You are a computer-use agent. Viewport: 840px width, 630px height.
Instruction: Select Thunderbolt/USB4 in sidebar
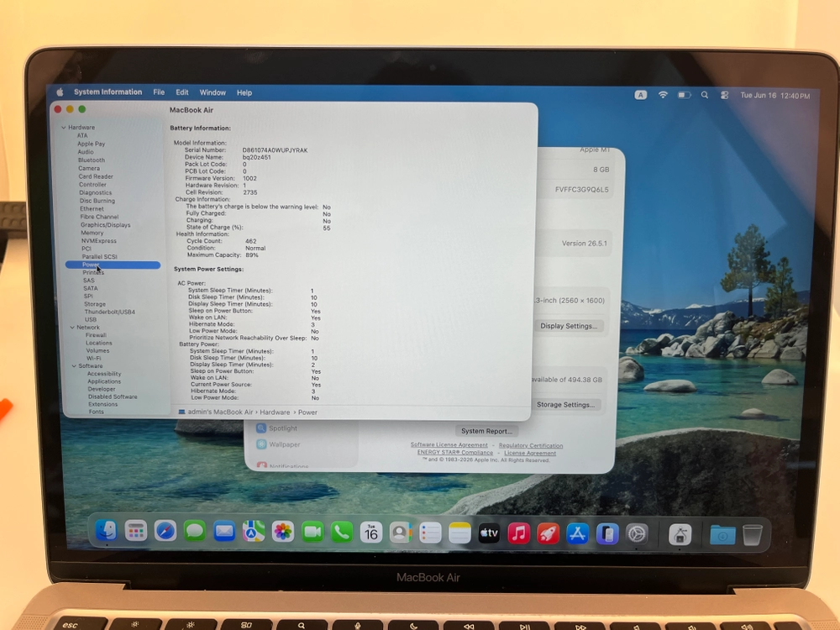click(110, 312)
